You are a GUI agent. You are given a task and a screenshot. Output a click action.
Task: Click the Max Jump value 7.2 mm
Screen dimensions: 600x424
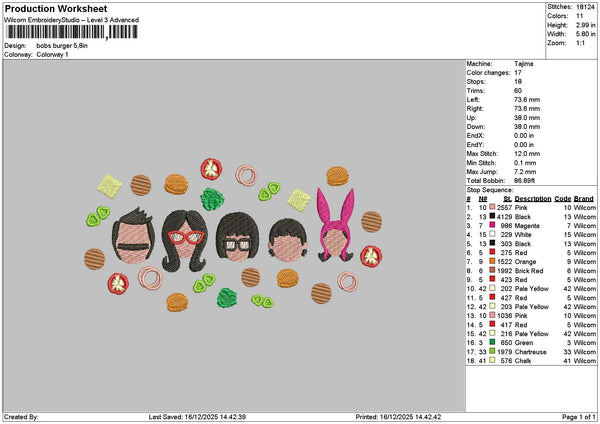(x=525, y=172)
